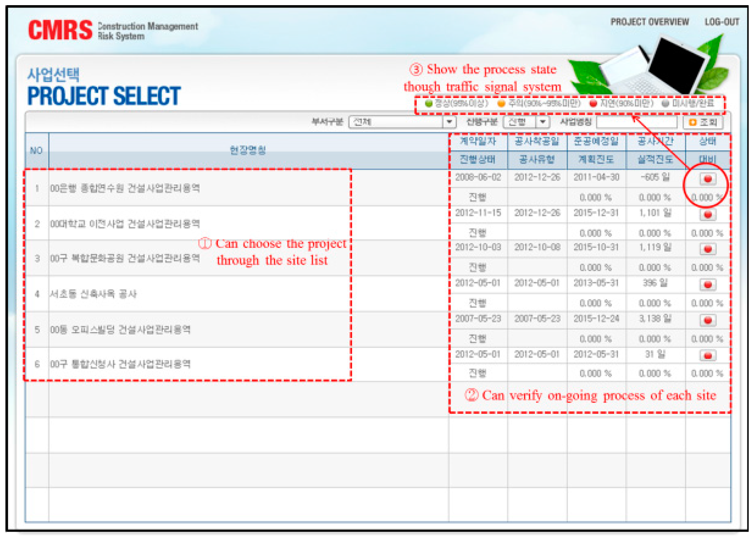Screen dimensions: 756x540
Task: Open the PROJECT OVERVIEW link
Action: click(650, 22)
